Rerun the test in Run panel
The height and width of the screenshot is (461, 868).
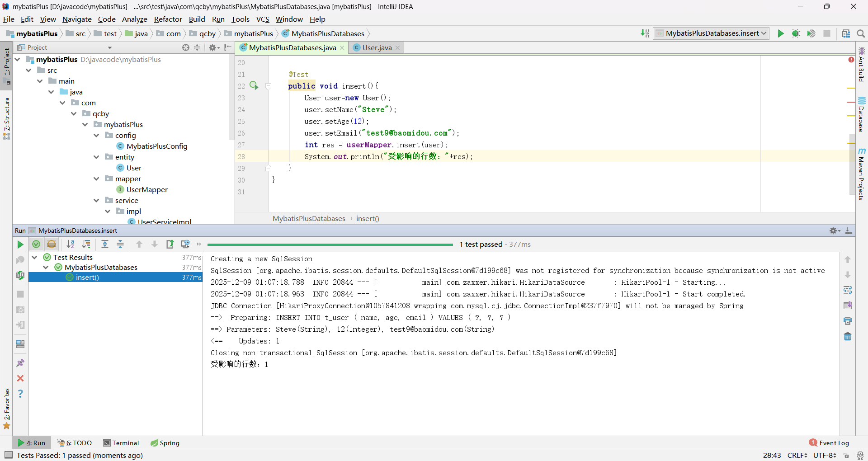coord(20,245)
